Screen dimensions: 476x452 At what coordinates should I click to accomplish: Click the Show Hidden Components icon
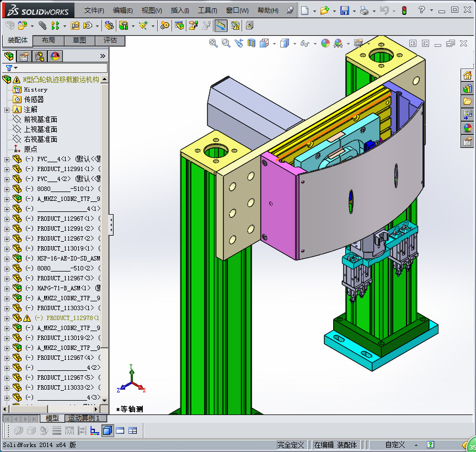(109, 25)
